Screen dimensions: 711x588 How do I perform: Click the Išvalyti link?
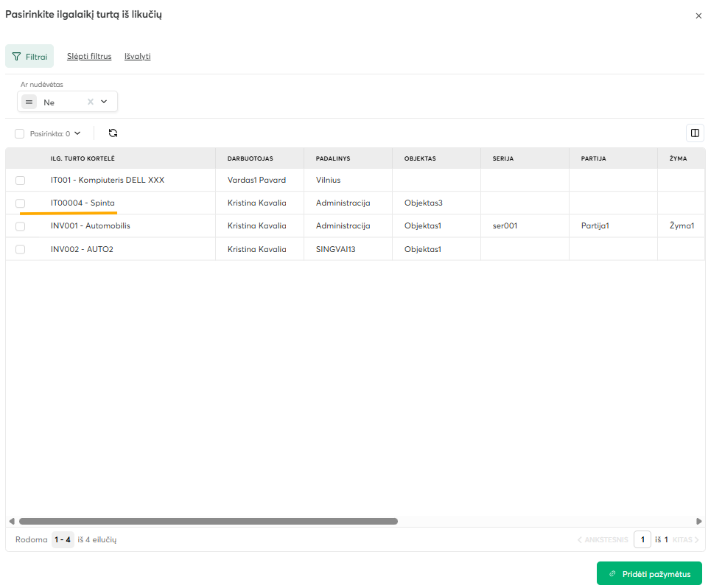tap(137, 56)
